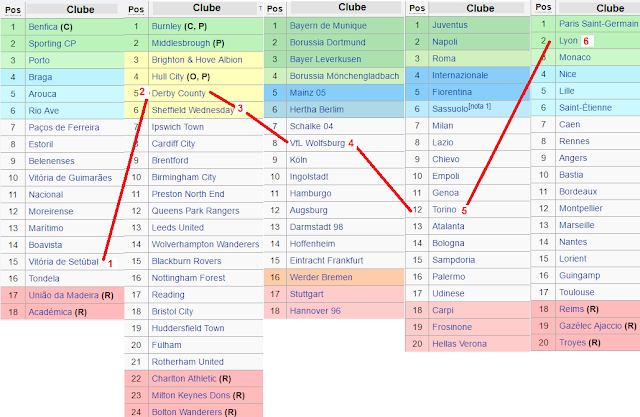Image resolution: width=640 pixels, height=417 pixels.
Task: Open Queens Park Rangers link
Action: (196, 211)
